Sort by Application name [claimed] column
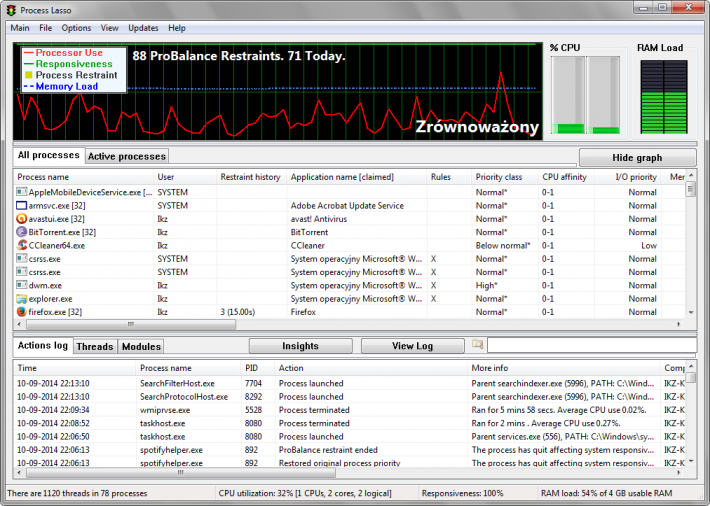 (357, 177)
